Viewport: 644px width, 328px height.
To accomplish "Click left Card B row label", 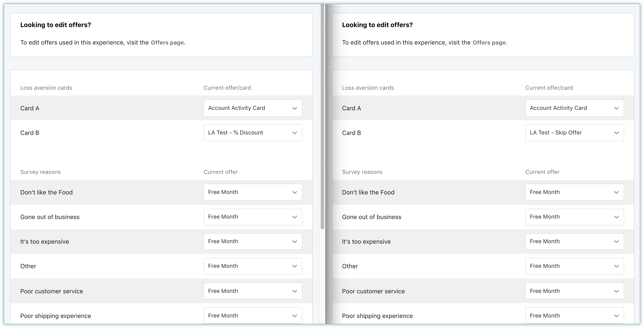I will coord(30,133).
